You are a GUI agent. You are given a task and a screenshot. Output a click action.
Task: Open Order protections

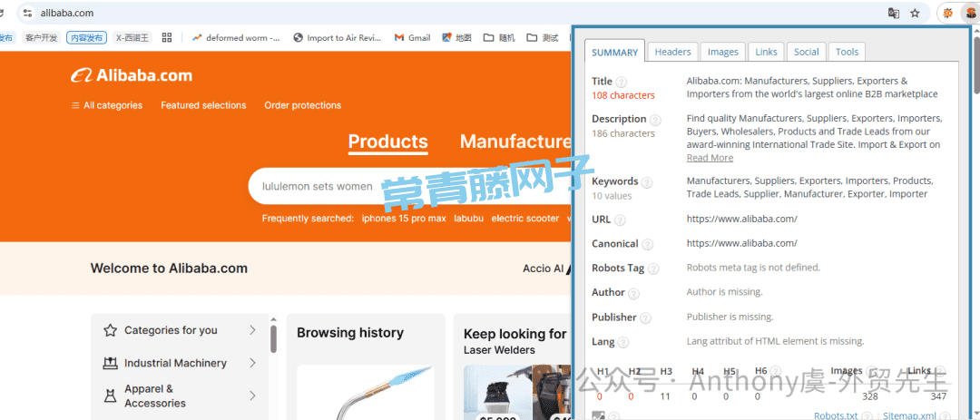click(x=302, y=105)
